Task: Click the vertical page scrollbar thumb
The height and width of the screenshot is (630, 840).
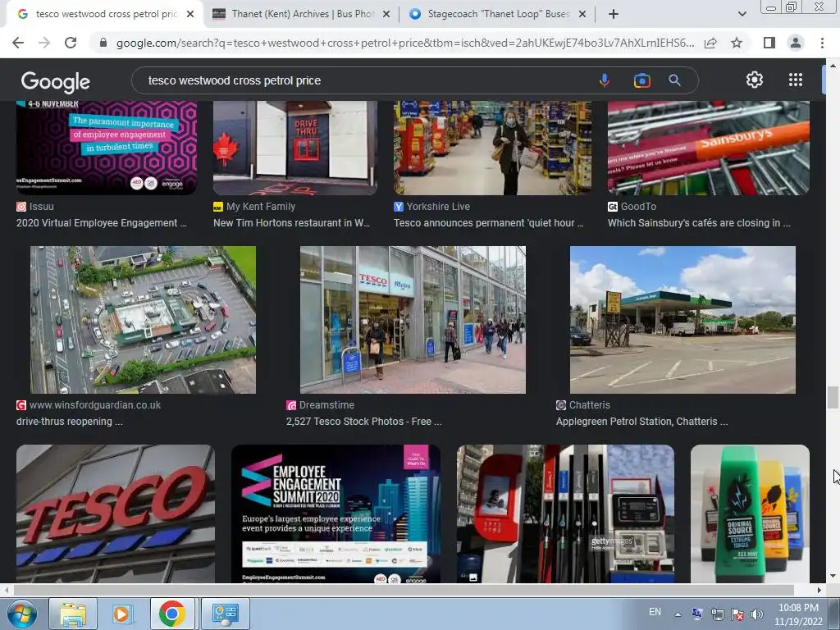Action: tap(833, 397)
